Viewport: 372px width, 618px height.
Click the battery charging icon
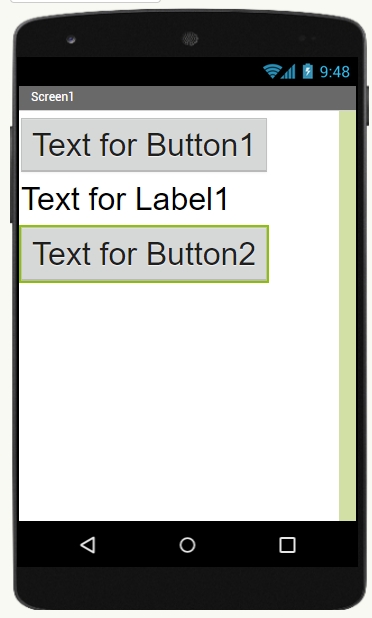tap(308, 71)
